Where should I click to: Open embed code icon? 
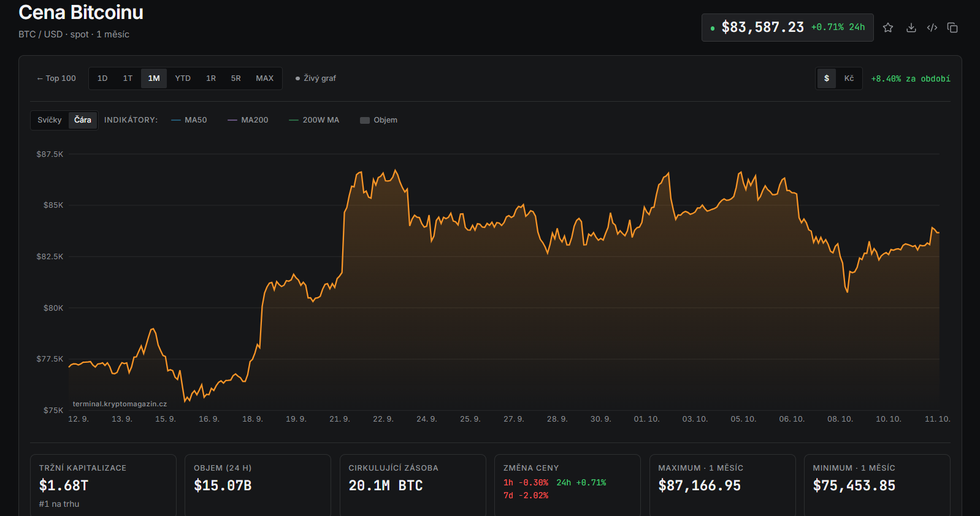point(932,28)
